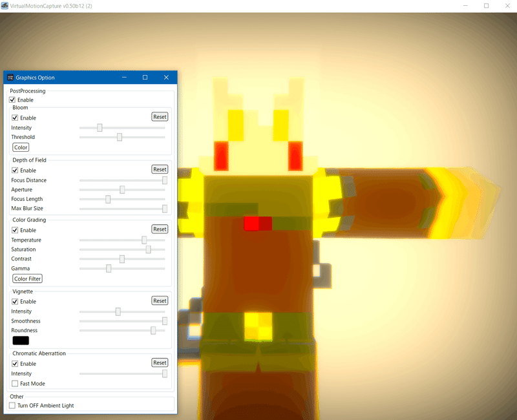The image size is (517, 420).
Task: Click the Saturation slider handle
Action: pyautogui.click(x=149, y=249)
